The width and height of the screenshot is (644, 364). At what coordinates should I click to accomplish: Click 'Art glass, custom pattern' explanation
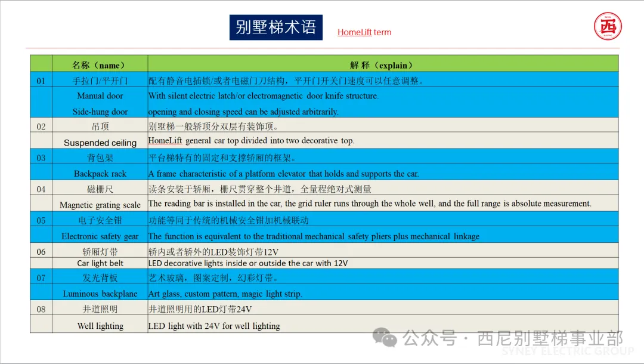click(x=225, y=294)
